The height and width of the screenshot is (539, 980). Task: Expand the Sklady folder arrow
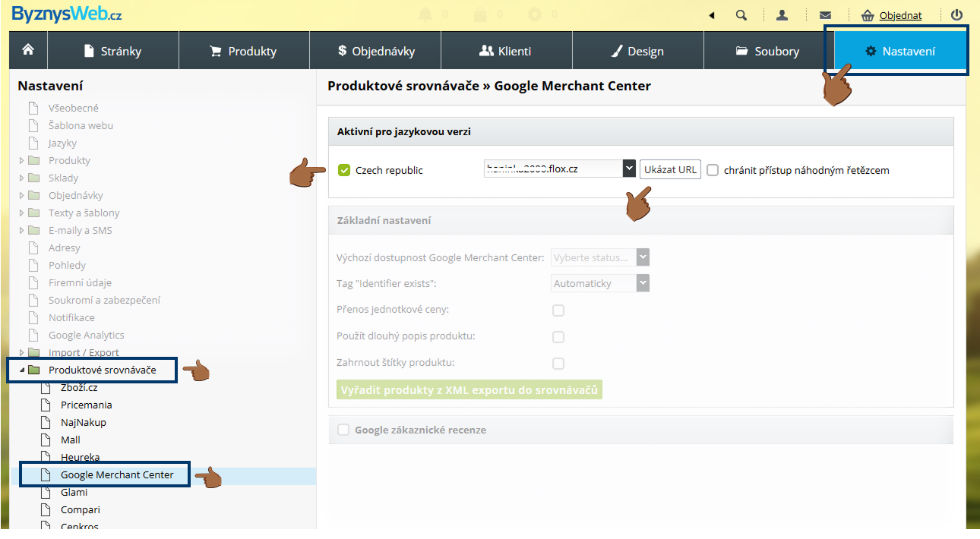point(21,178)
